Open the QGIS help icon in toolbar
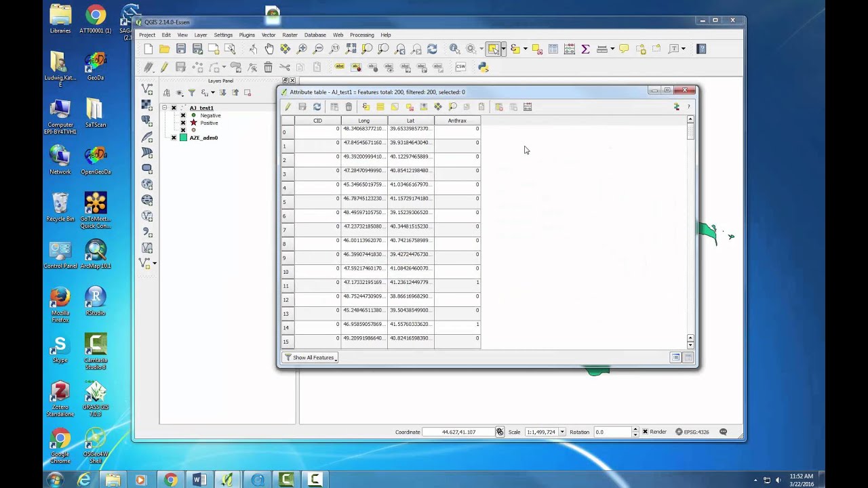Image resolution: width=868 pixels, height=488 pixels. (701, 49)
